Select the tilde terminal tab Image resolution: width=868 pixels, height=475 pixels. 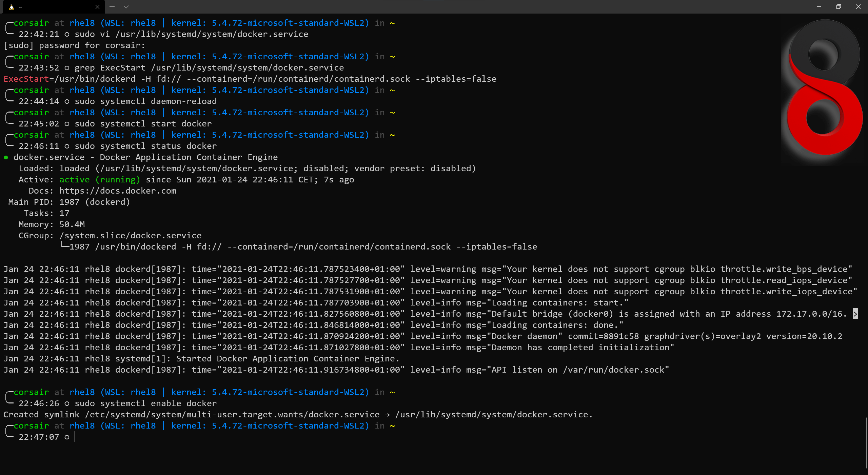point(51,7)
